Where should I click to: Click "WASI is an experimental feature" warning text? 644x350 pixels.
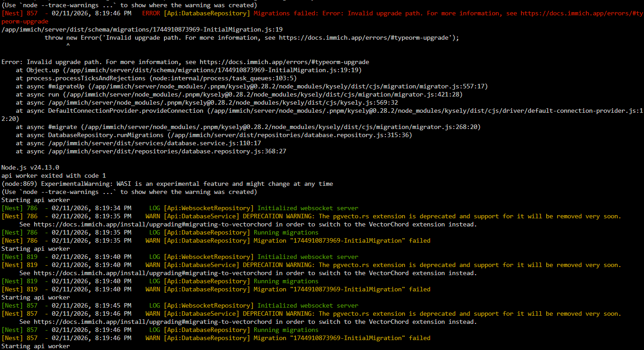(173, 184)
